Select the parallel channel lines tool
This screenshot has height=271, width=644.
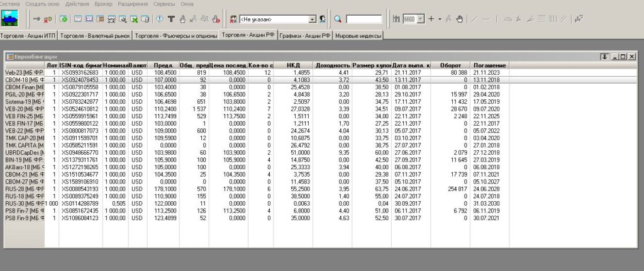(563, 18)
